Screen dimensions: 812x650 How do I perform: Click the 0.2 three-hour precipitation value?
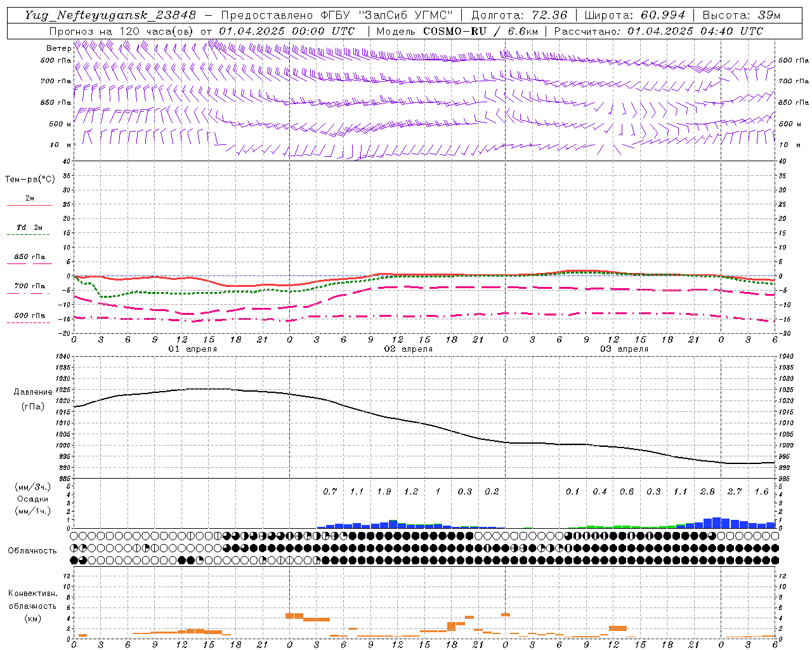492,492
